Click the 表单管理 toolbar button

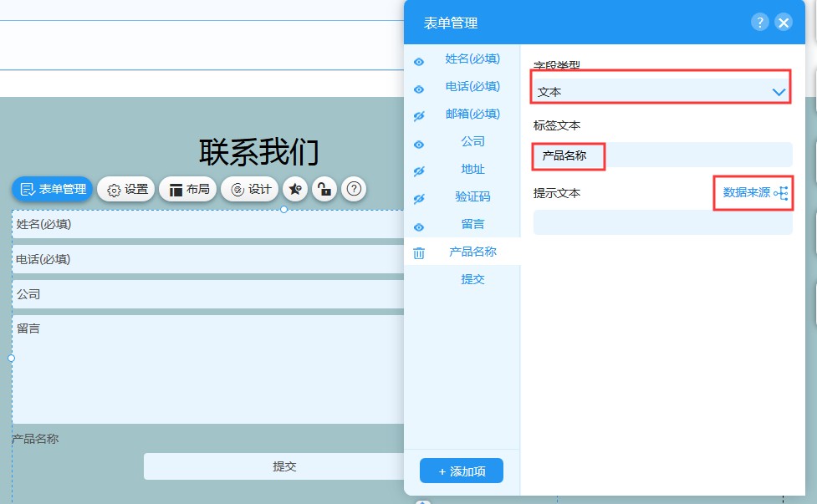[53, 190]
